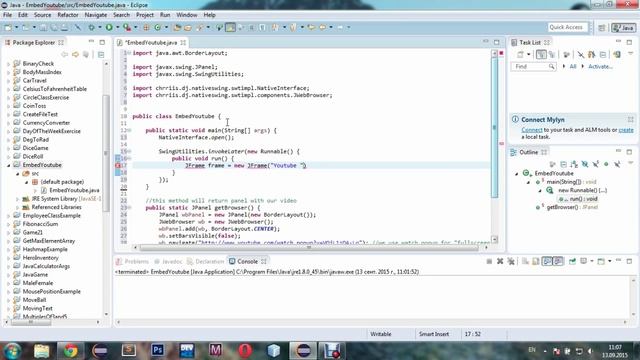Image resolution: width=640 pixels, height=360 pixels.
Task: Close the Connect Mylyn notification
Action: tap(631, 120)
